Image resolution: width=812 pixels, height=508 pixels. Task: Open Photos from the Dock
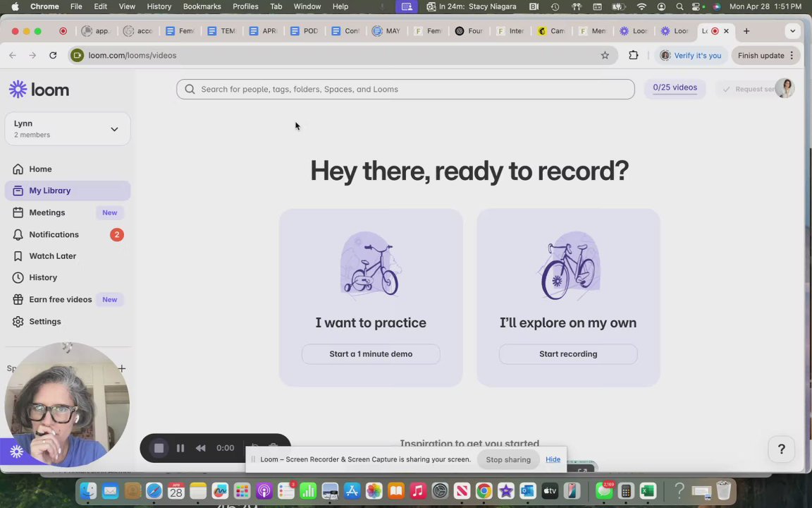pos(374,490)
